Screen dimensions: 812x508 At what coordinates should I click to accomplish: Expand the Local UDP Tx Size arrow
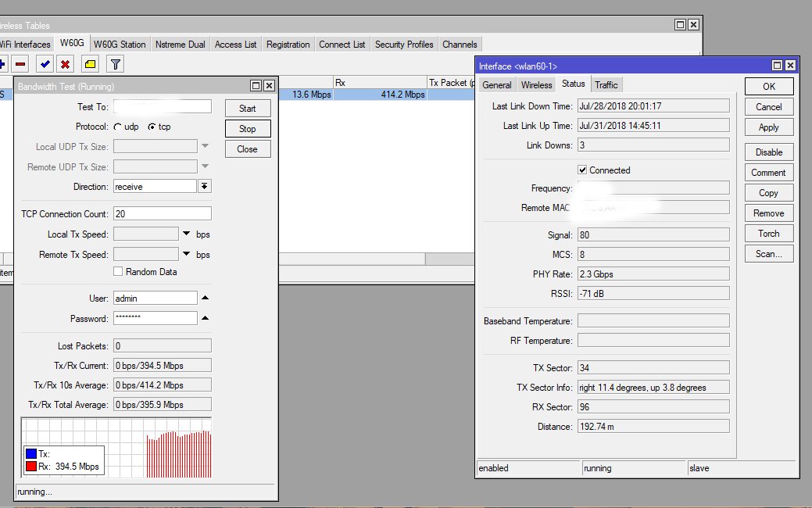[x=205, y=146]
